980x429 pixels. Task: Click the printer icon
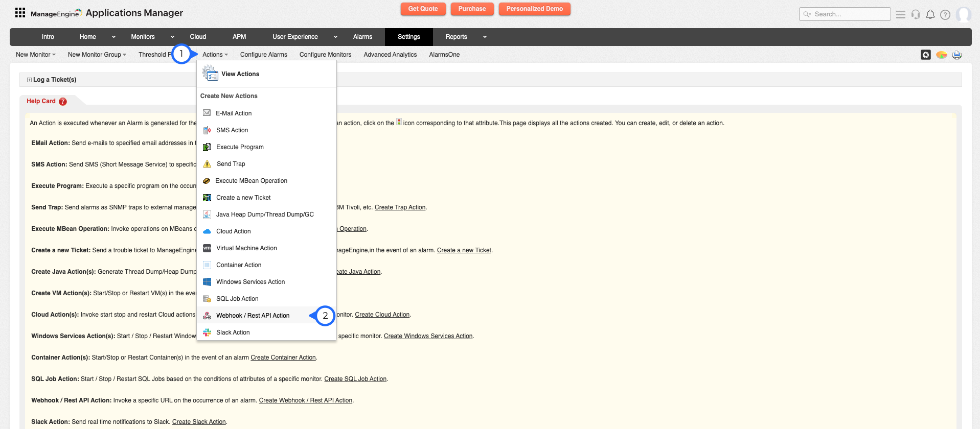[957, 55]
